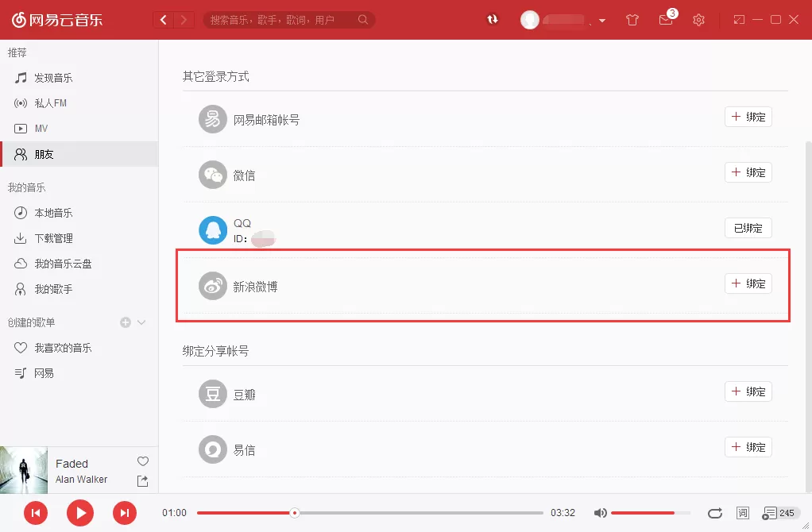This screenshot has height=532, width=812.
Task: Open 发现音乐 in sidebar
Action: tap(79, 78)
